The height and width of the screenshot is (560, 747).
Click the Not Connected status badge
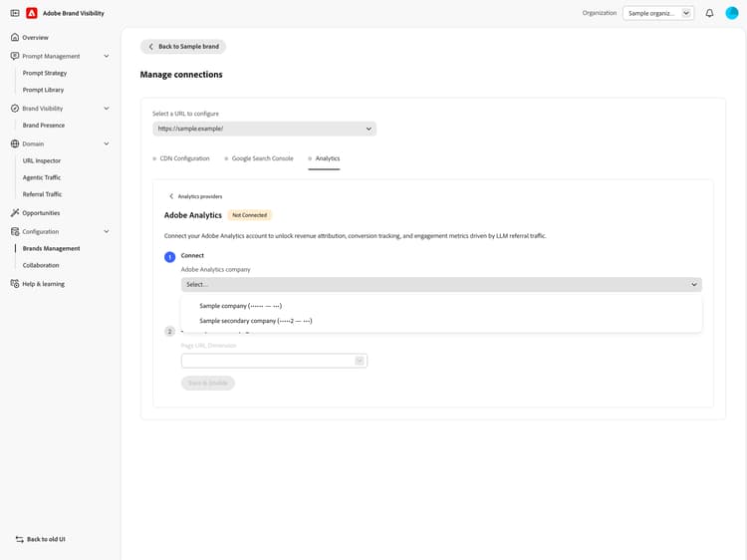[249, 215]
